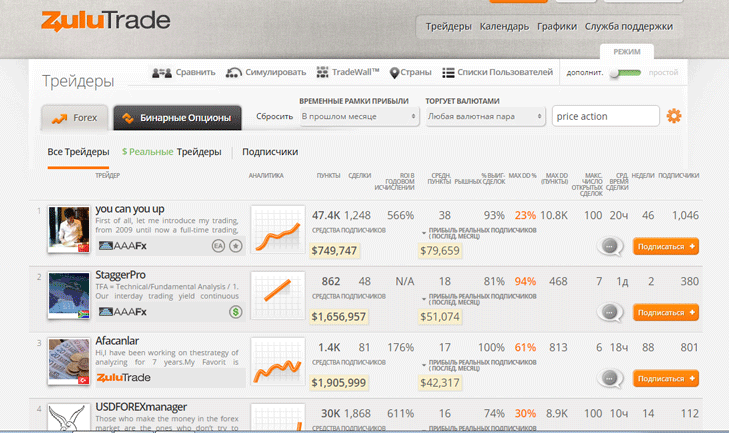Switch to the Бинарные Опционы tab
The image size is (729, 433).
pos(177,118)
